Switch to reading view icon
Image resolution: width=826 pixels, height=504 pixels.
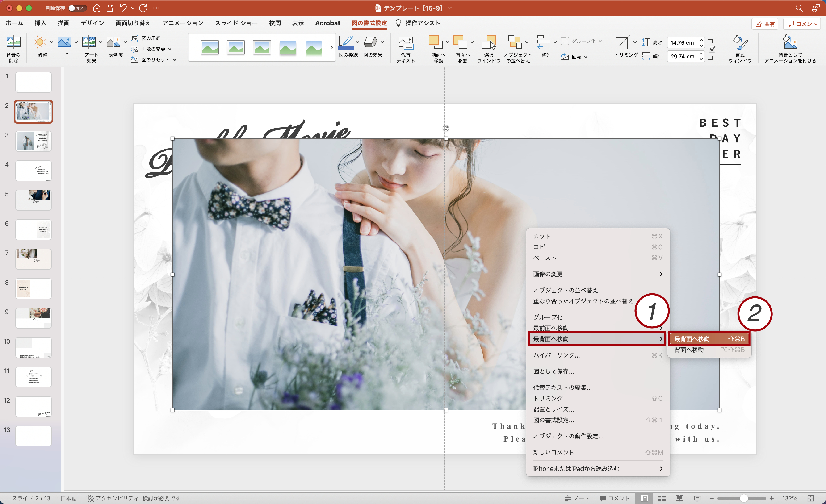[x=679, y=498]
